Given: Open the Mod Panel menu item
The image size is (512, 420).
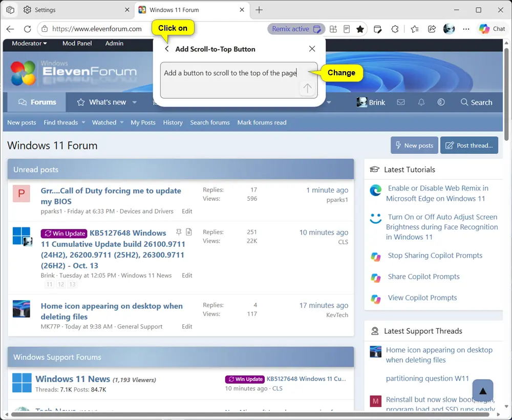Looking at the screenshot, I should [77, 43].
